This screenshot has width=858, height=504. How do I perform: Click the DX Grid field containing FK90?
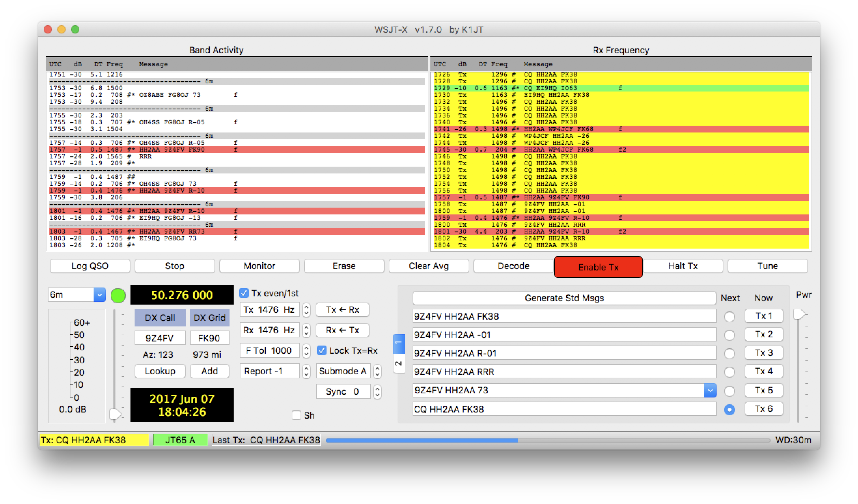click(x=209, y=338)
